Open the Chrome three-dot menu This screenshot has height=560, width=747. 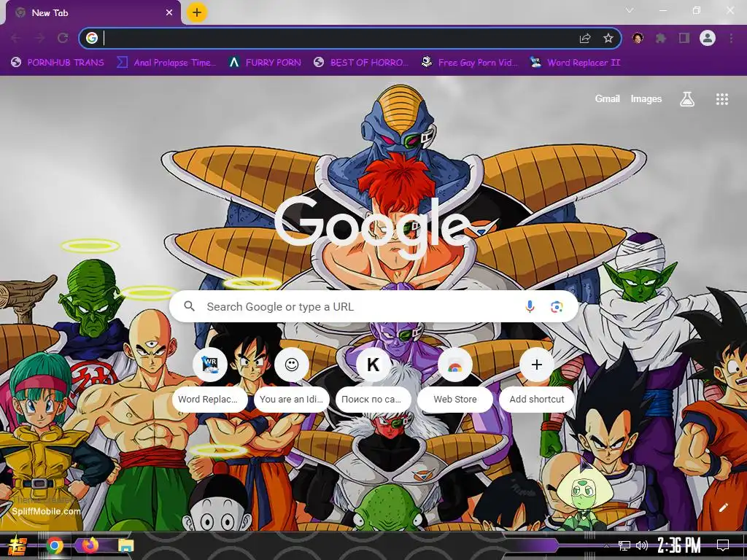pos(731,38)
